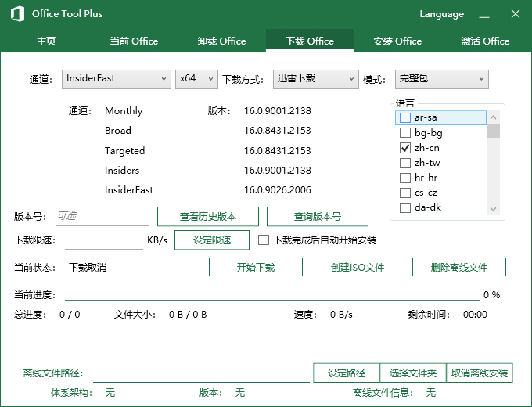Check the ar-sa language checkbox
This screenshot has height=407, width=532.
tap(405, 117)
